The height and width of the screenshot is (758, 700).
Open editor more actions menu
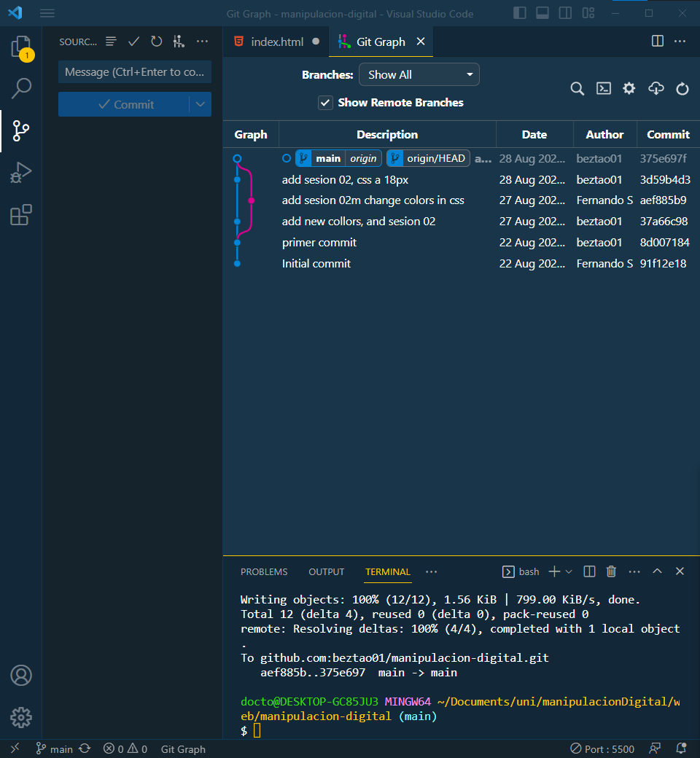pos(680,41)
